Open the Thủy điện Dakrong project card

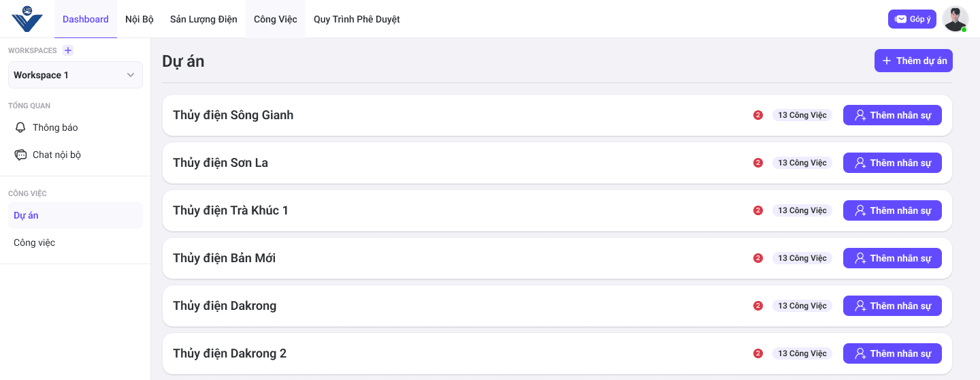click(x=557, y=306)
